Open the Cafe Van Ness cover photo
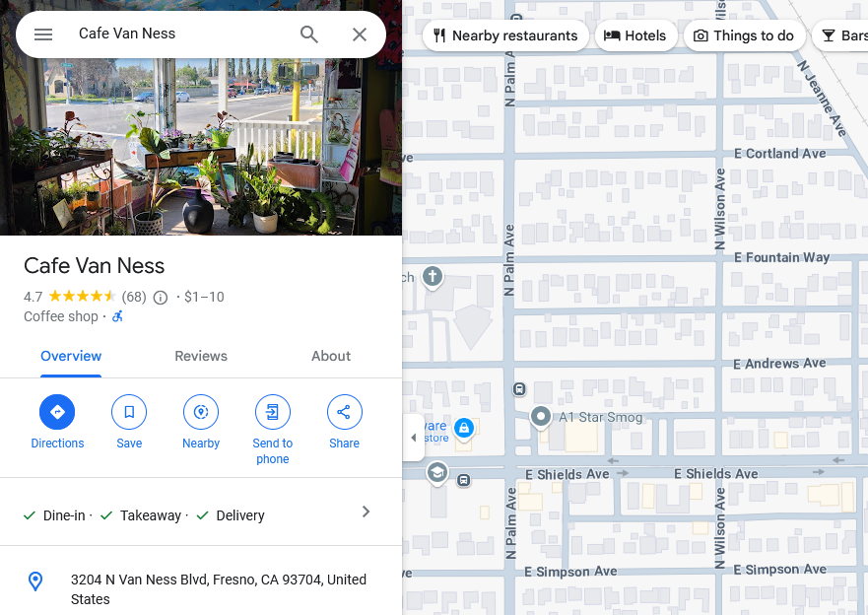 (201, 147)
